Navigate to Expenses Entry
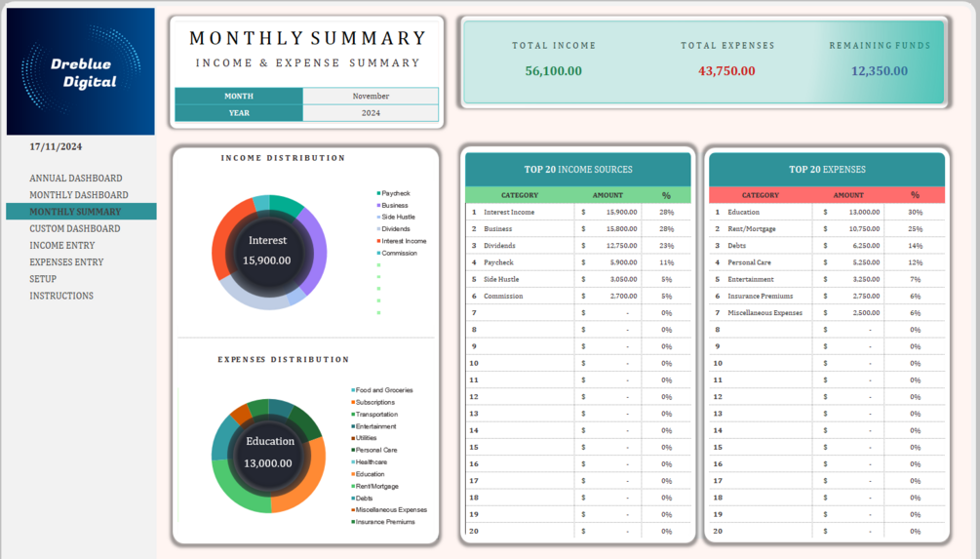Viewport: 980px width, 559px height. click(x=66, y=262)
